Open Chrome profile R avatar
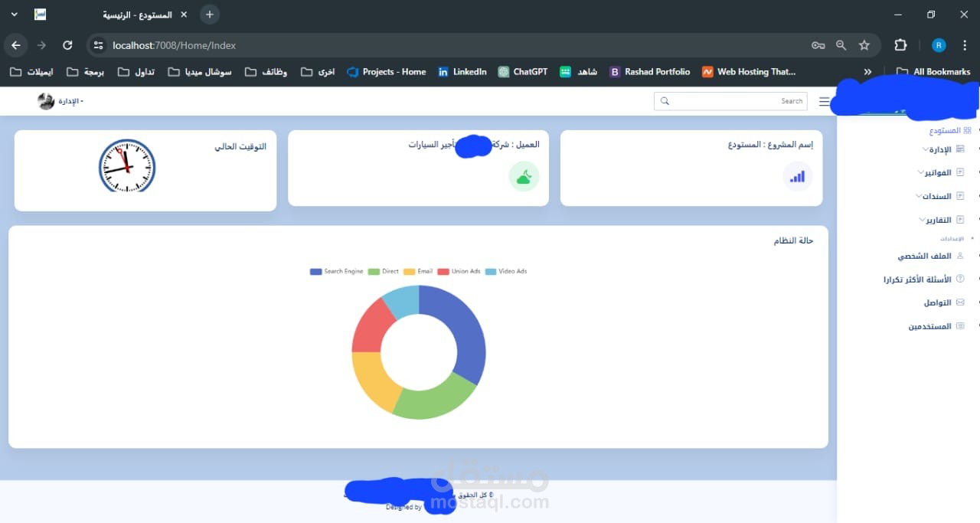 [939, 45]
